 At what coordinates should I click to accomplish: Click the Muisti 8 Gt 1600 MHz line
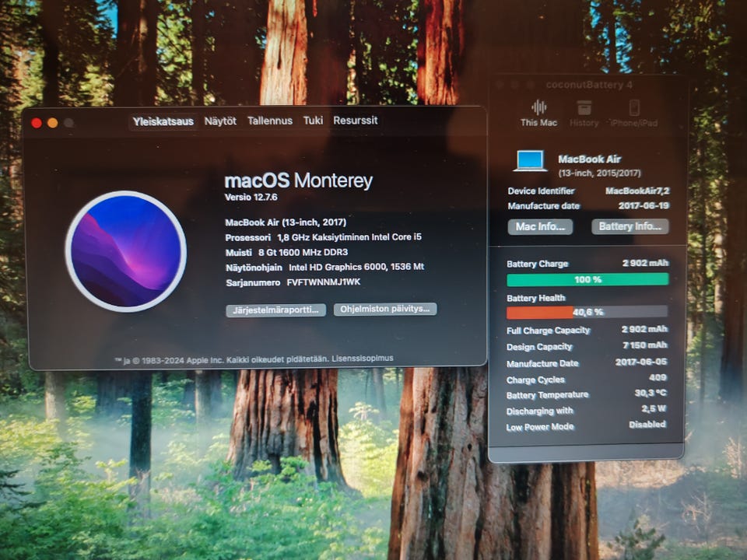coord(286,252)
